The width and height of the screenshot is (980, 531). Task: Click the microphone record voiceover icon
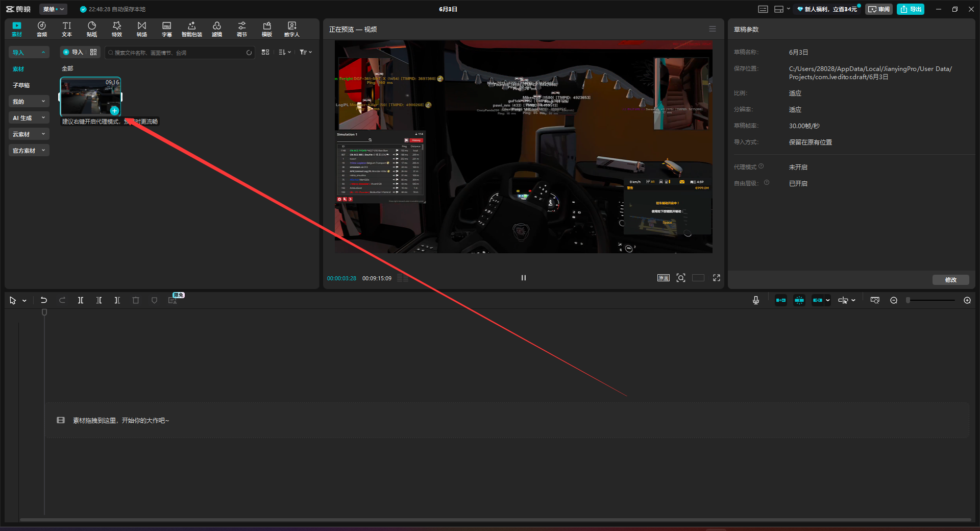pos(756,300)
